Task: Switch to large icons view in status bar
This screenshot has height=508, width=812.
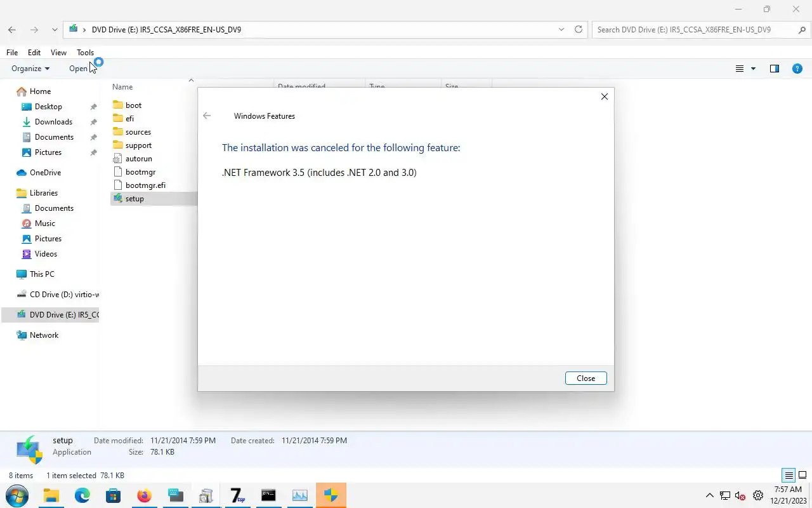Action: (802, 475)
